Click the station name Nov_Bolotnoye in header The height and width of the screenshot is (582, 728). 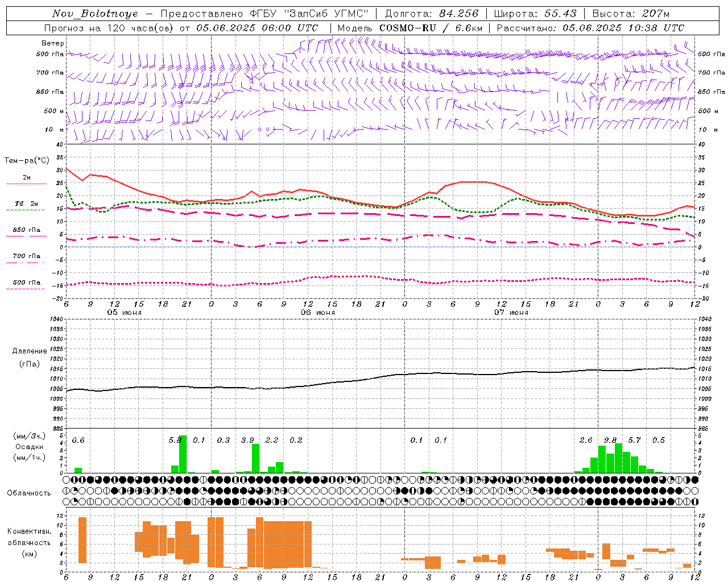(x=95, y=14)
